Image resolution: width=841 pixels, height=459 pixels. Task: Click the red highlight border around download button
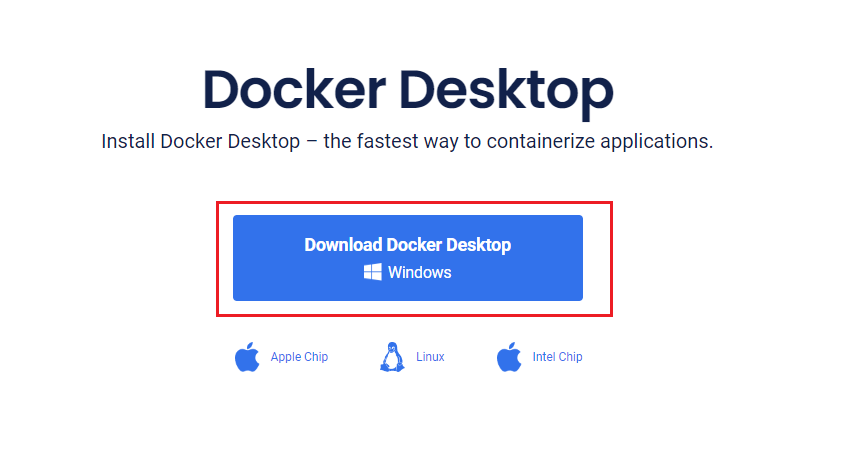click(x=414, y=203)
